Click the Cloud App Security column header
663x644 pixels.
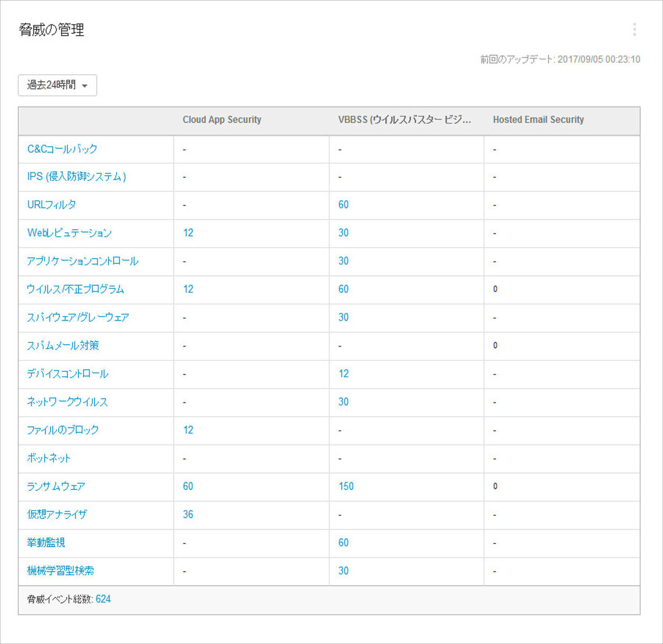222,120
